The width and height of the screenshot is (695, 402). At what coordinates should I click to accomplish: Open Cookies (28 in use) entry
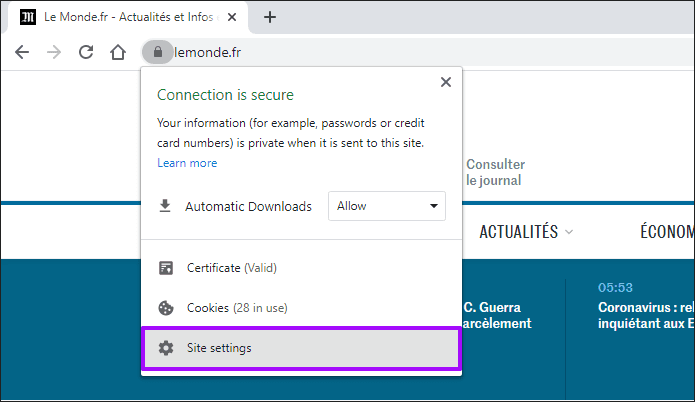pyautogui.click(x=301, y=308)
